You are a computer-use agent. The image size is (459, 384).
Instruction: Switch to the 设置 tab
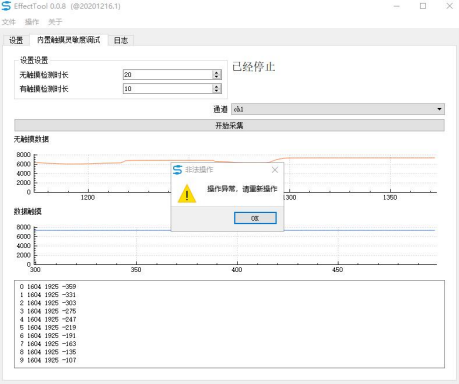16,40
